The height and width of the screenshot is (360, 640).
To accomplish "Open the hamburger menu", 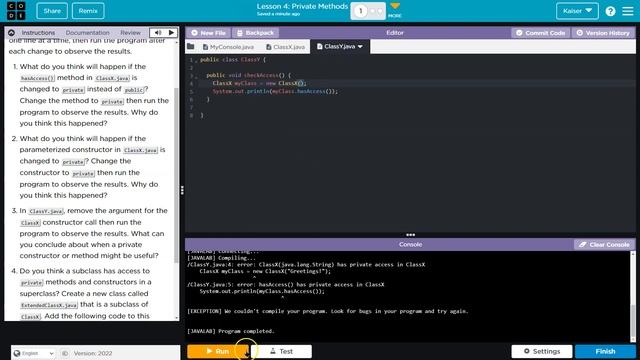I will click(628, 11).
